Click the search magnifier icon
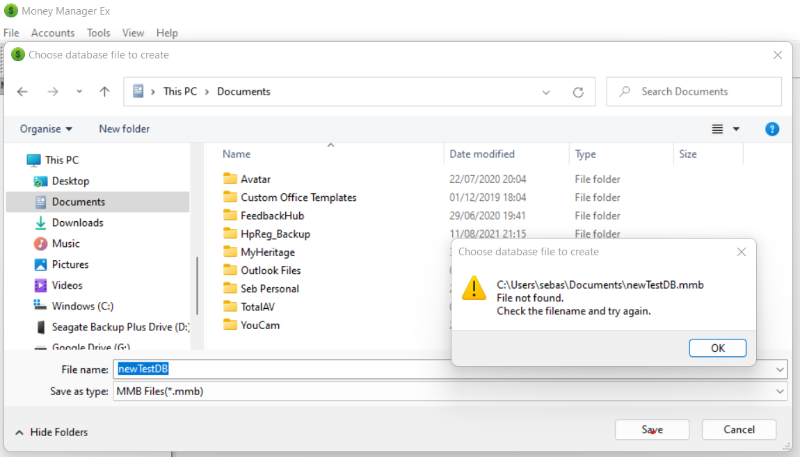Image resolution: width=800 pixels, height=457 pixels. pyautogui.click(x=624, y=92)
